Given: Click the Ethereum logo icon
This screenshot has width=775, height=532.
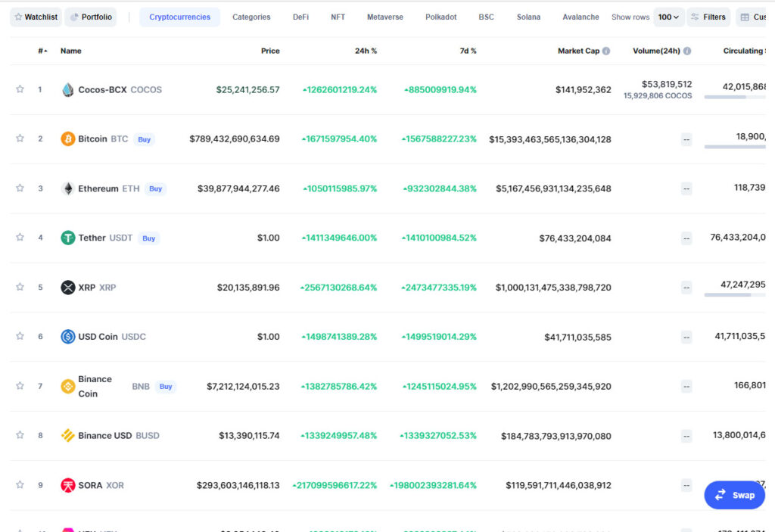Looking at the screenshot, I should click(x=67, y=188).
